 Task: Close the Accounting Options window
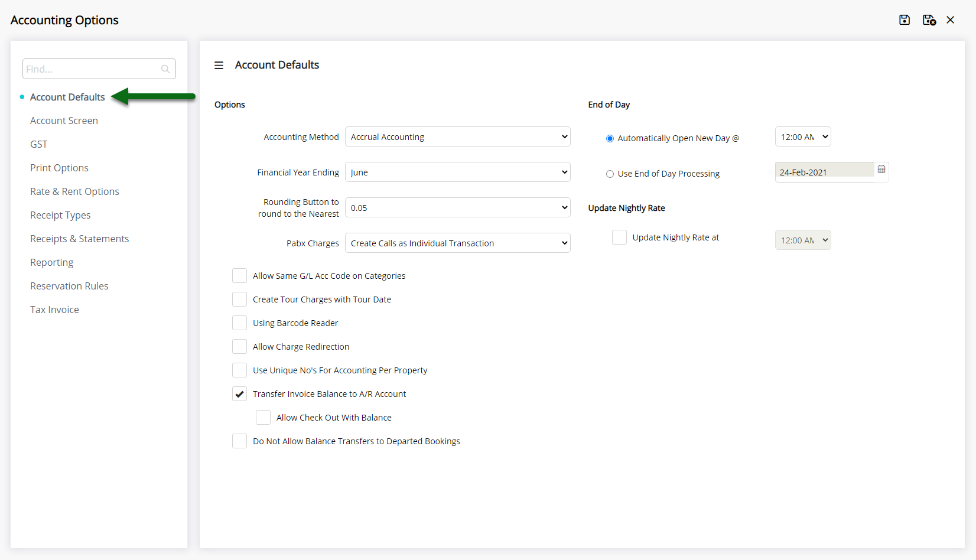tap(951, 20)
